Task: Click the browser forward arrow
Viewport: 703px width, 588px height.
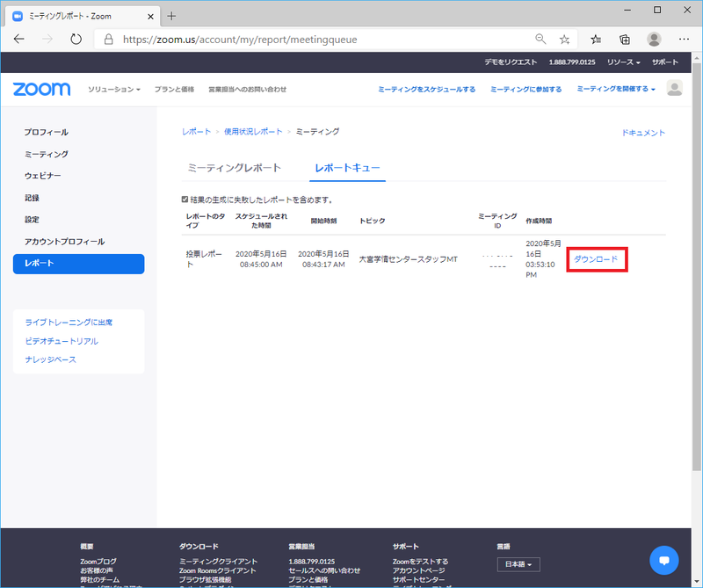Action: point(47,40)
